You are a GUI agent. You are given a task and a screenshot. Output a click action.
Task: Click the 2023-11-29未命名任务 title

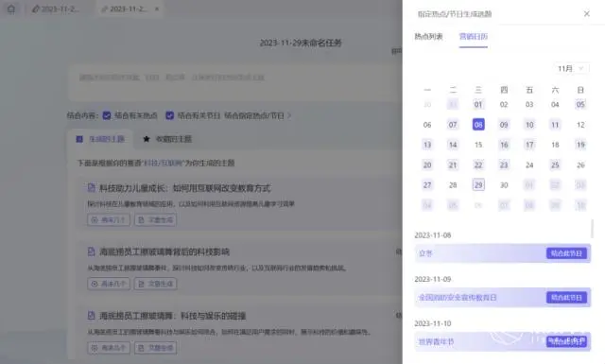coord(301,43)
